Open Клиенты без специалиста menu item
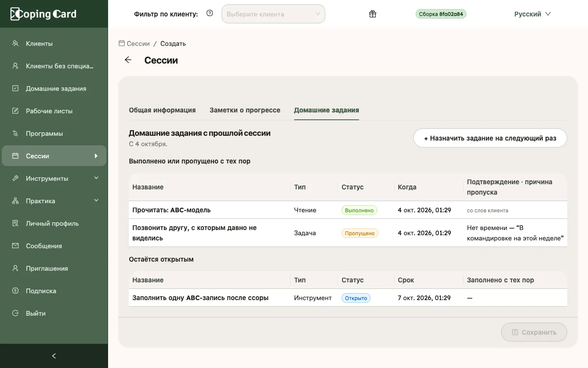This screenshot has height=368, width=588. pyautogui.click(x=54, y=66)
